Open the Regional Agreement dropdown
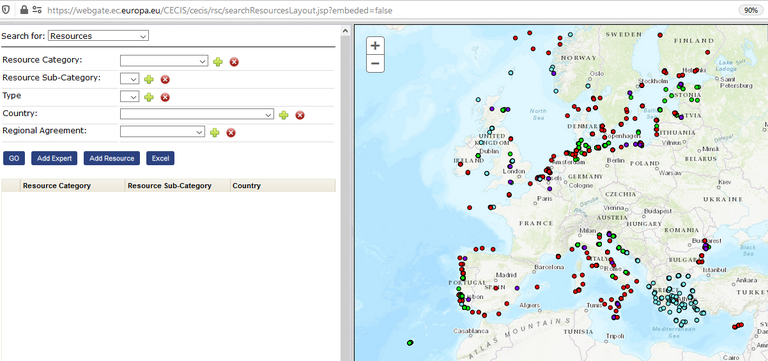This screenshot has width=768, height=361. pyautogui.click(x=162, y=132)
